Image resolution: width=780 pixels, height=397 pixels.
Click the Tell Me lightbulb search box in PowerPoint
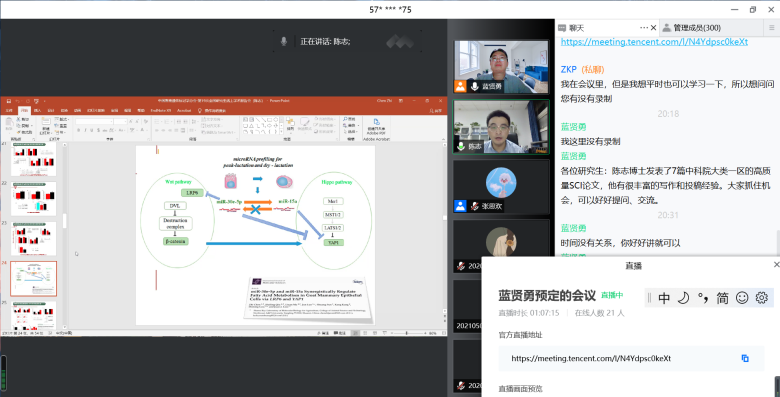coord(212,110)
